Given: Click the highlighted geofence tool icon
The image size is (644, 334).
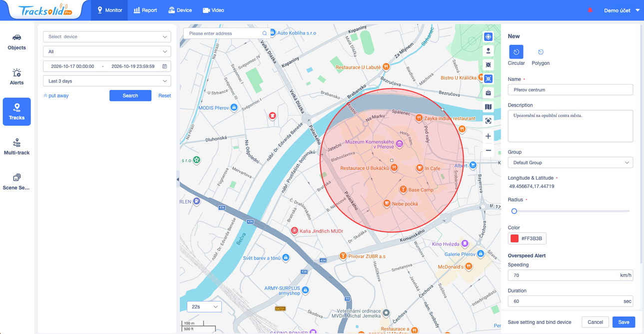Looking at the screenshot, I should [x=488, y=78].
